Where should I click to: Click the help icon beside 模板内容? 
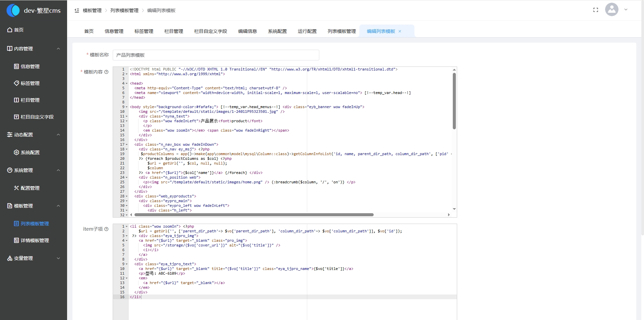pyautogui.click(x=106, y=72)
